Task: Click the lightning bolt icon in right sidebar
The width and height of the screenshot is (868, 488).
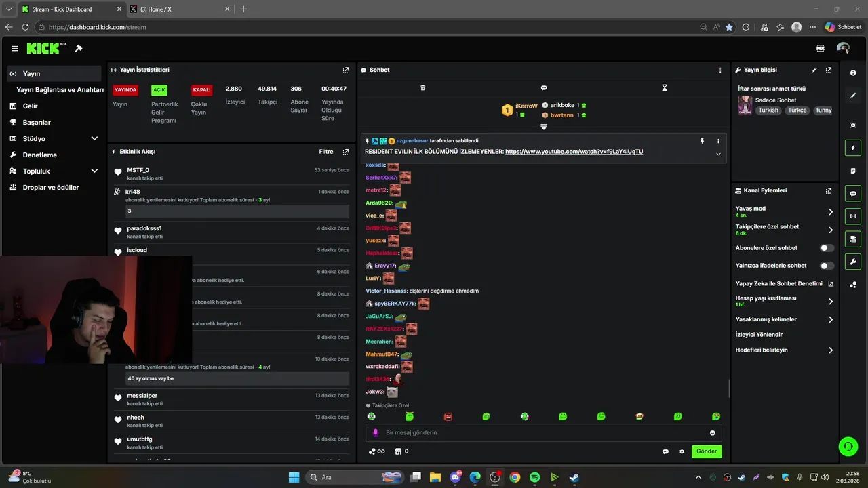Action: (853, 148)
